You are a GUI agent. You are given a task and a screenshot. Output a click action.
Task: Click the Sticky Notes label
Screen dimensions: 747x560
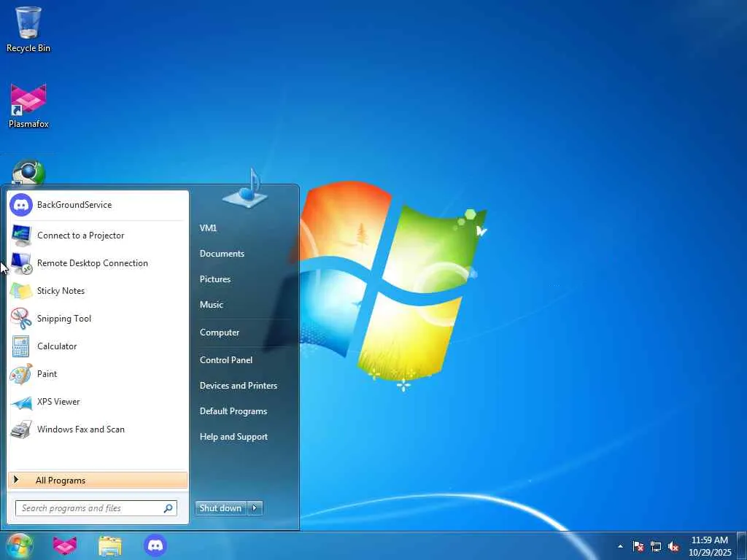(x=61, y=291)
